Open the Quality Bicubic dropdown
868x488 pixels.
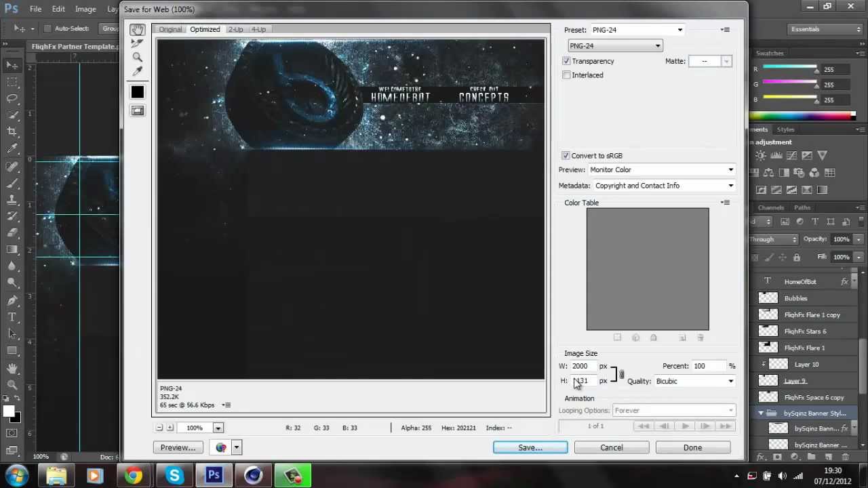point(694,381)
